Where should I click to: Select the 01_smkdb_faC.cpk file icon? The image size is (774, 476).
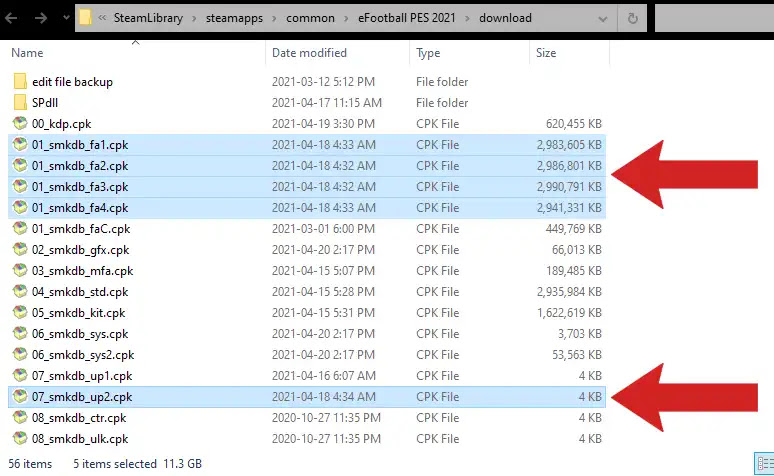[x=20, y=228]
